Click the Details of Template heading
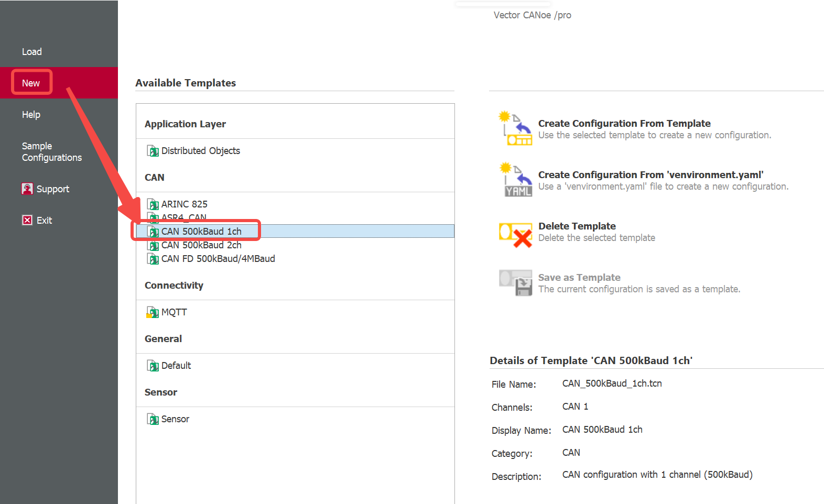 tap(591, 360)
